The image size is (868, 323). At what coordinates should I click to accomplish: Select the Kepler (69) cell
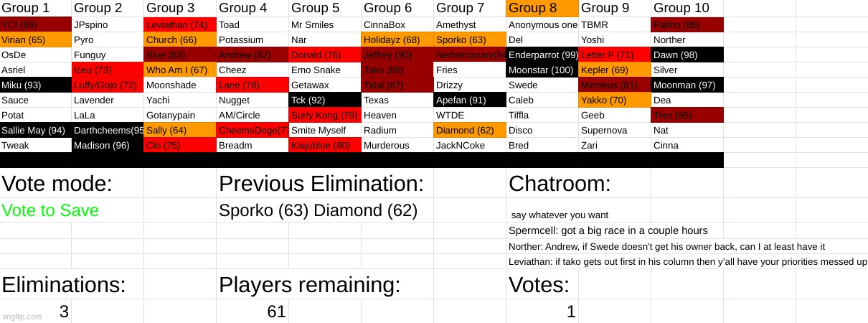(614, 70)
